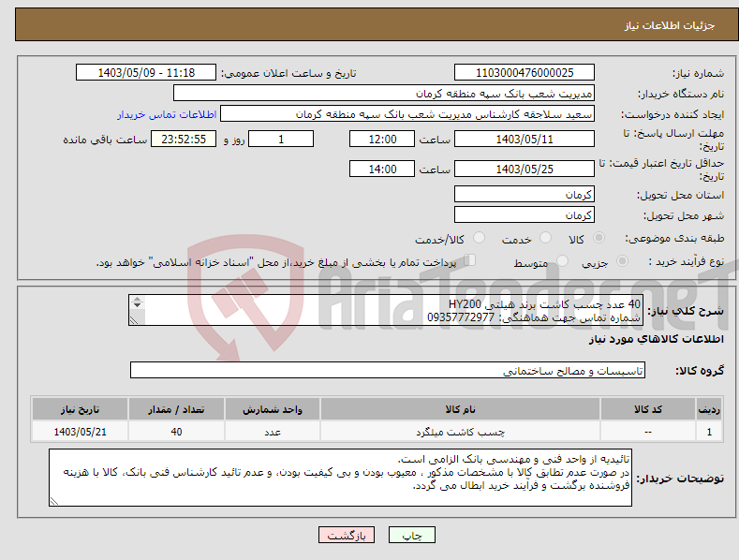Image resolution: width=739 pixels, height=560 pixels.
Task: Select the متوسط purchase type radio
Action: click(x=562, y=260)
